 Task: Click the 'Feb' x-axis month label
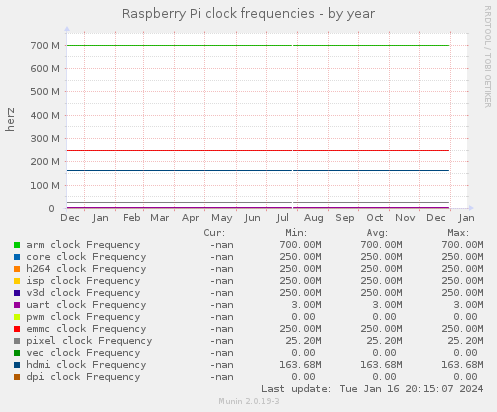131,218
